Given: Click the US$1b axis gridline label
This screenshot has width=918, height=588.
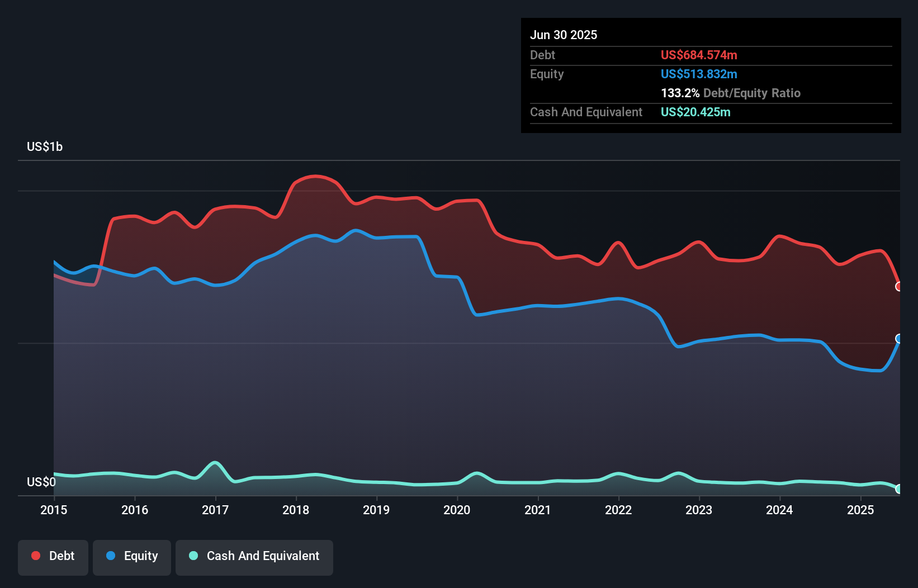Looking at the screenshot, I should tap(45, 146).
